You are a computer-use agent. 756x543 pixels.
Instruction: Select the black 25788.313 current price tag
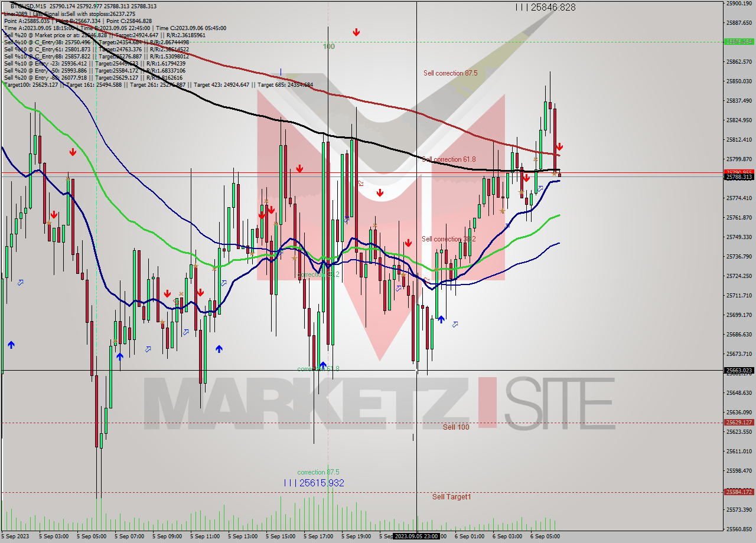tap(739, 177)
